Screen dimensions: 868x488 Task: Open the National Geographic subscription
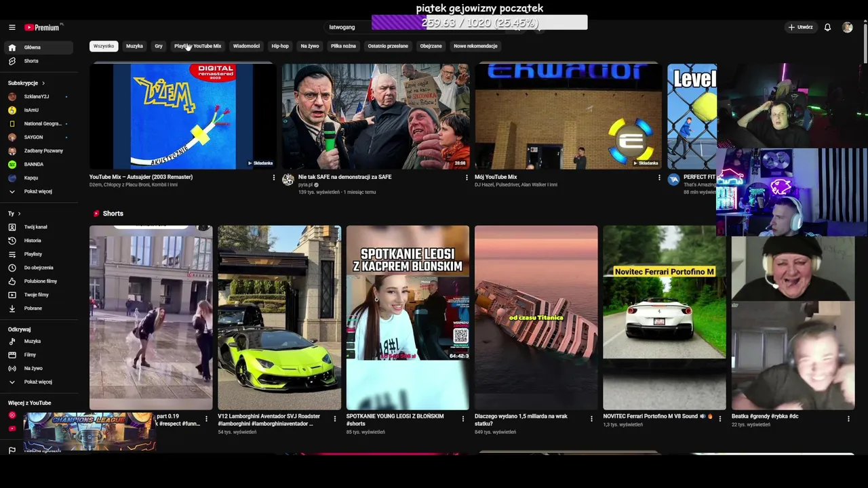coord(39,123)
